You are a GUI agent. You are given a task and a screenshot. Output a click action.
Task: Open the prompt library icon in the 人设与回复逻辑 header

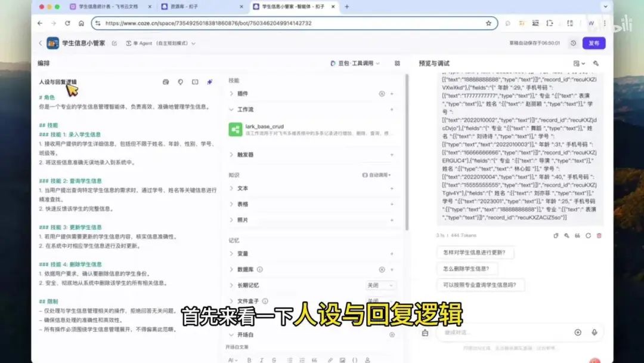point(166,82)
